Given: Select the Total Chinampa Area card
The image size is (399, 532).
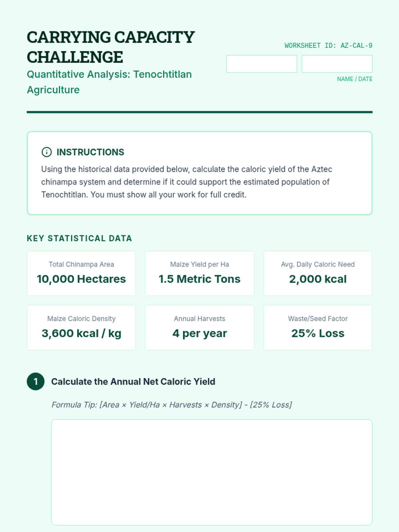Looking at the screenshot, I should point(81,273).
